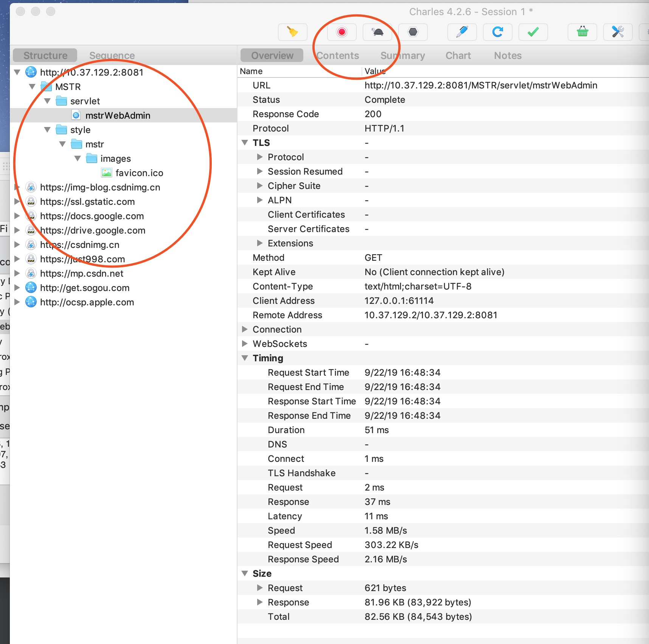The width and height of the screenshot is (649, 644).
Task: Click the Duration 51 ms value
Action: tap(377, 430)
